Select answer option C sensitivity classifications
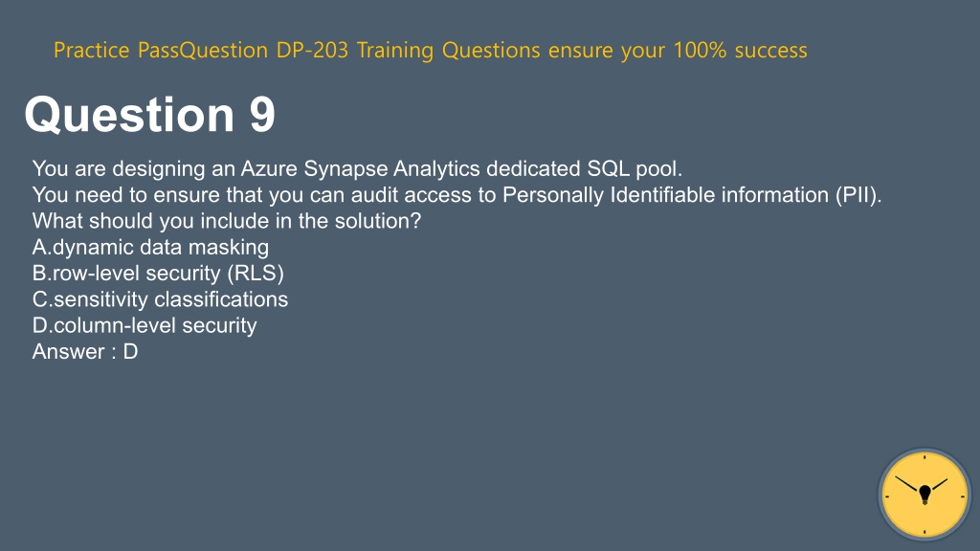980x551 pixels. tap(160, 299)
